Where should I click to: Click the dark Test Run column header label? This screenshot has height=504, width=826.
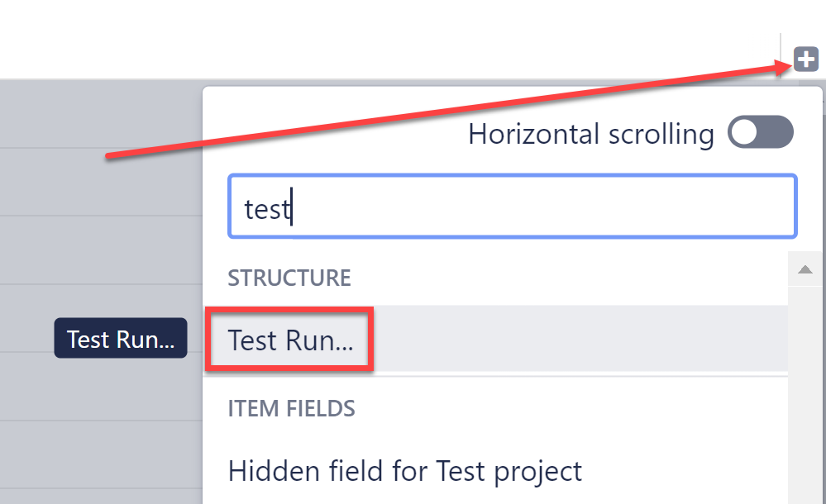click(120, 338)
